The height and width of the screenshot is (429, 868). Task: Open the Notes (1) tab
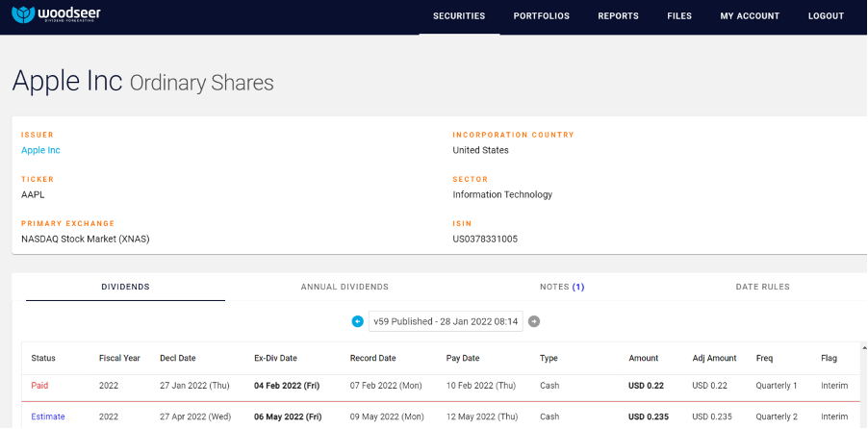click(x=562, y=287)
